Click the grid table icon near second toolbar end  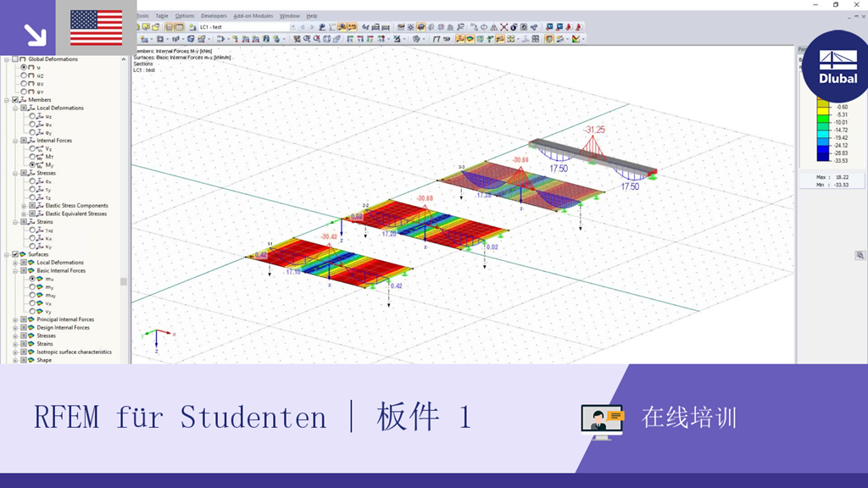(x=536, y=39)
